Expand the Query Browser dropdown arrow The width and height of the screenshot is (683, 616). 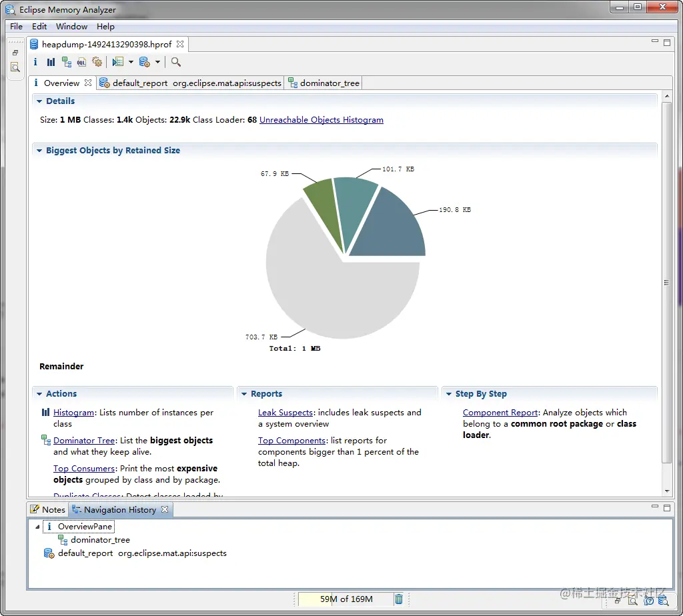click(x=131, y=62)
